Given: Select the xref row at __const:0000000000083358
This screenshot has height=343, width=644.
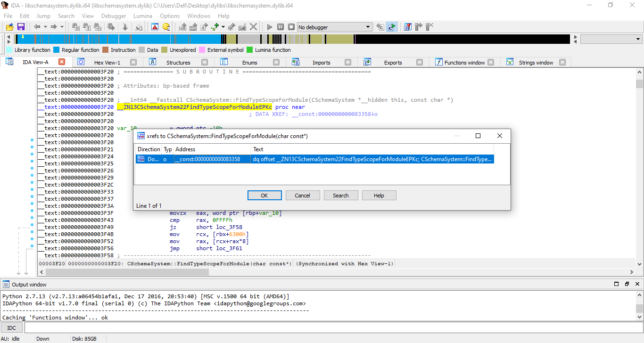Looking at the screenshot, I should pyautogui.click(x=315, y=159).
